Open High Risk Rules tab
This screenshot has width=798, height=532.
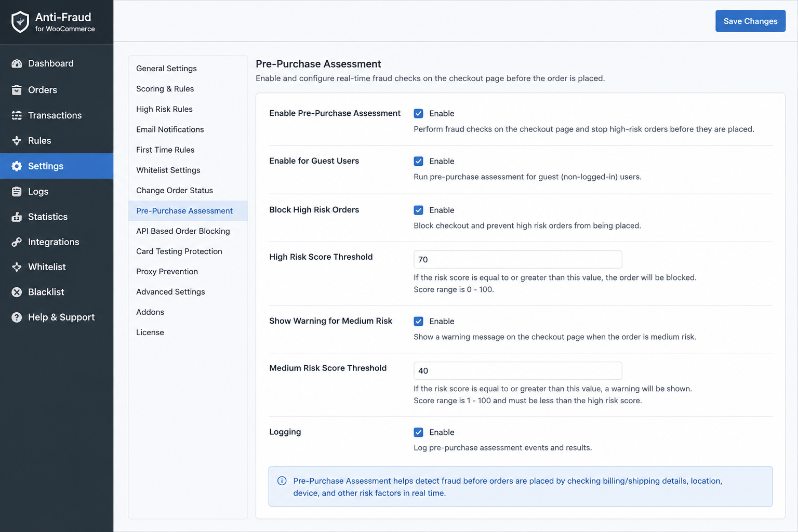tap(188, 109)
